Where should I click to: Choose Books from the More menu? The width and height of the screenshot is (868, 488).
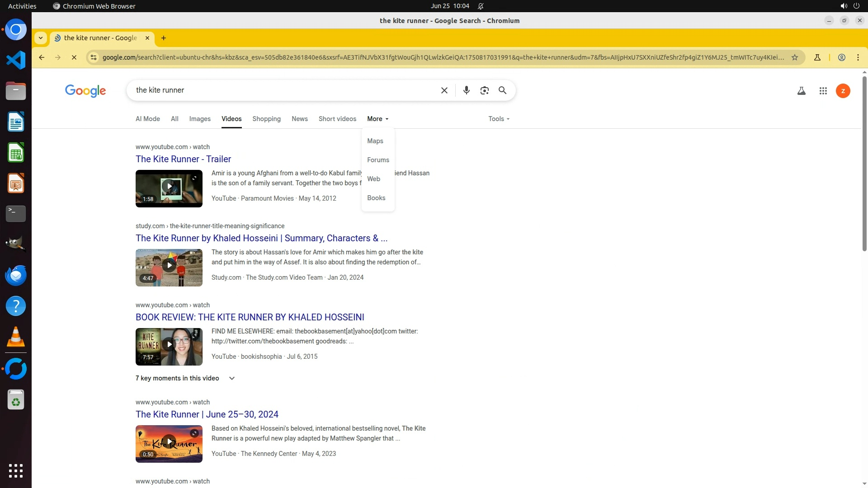[376, 198]
